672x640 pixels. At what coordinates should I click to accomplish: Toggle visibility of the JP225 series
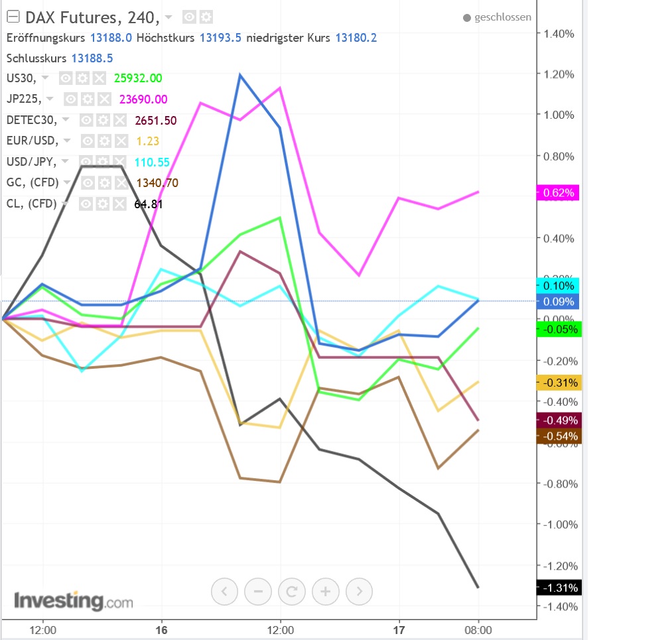pyautogui.click(x=70, y=99)
